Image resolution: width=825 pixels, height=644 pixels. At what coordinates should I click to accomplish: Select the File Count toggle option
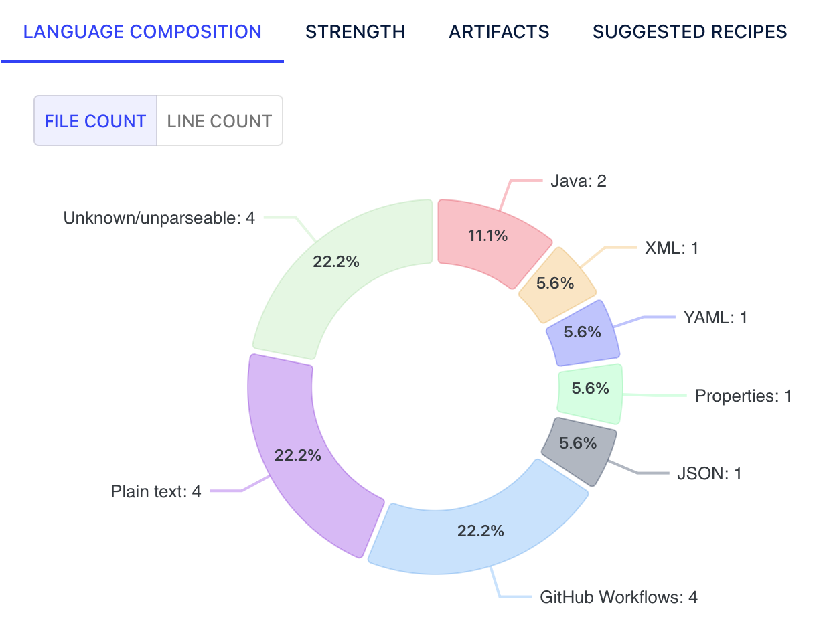[95, 120]
